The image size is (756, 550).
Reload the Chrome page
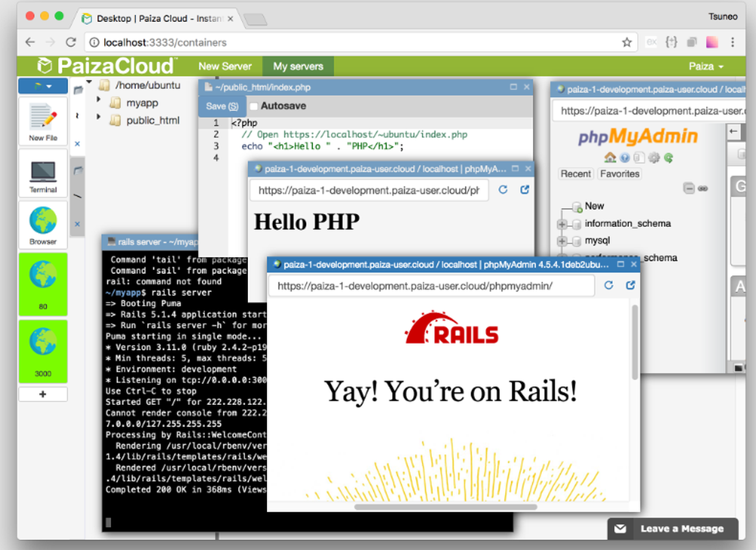point(71,42)
